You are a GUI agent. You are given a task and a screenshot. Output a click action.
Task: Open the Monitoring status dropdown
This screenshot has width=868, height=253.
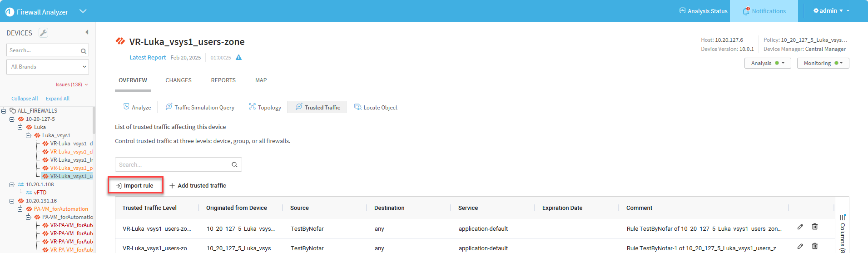click(823, 63)
